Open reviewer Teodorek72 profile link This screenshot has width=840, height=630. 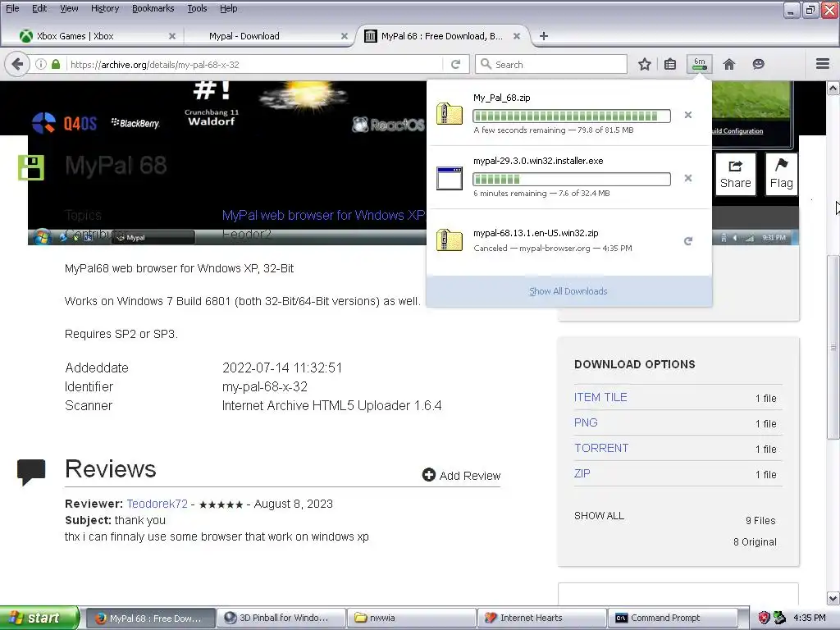coord(157,504)
